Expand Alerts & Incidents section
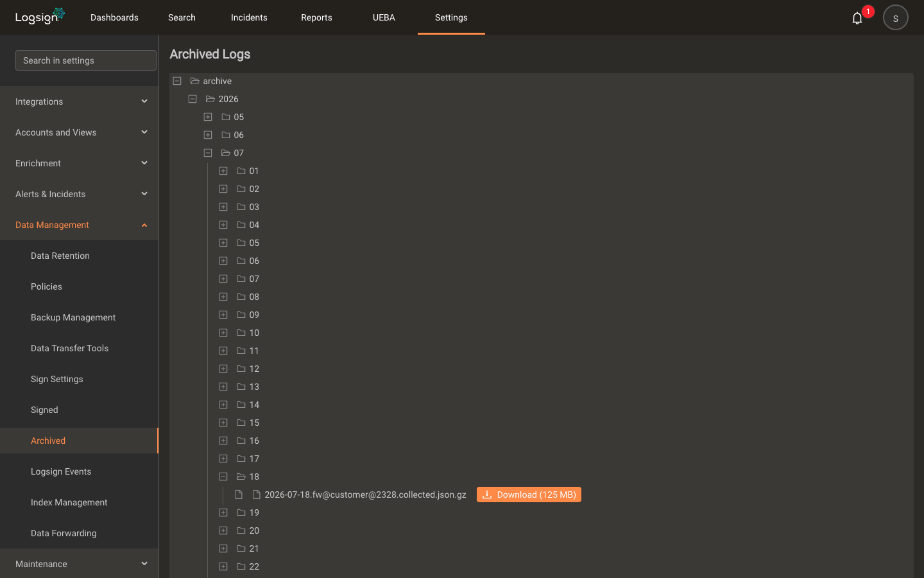Viewport: 924px width, 578px height. (x=80, y=194)
